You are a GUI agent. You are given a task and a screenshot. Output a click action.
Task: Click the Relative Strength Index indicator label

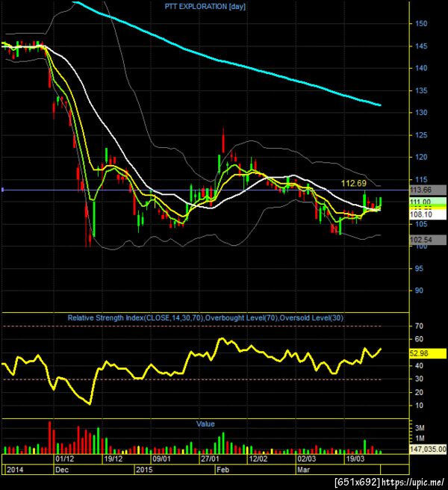pos(205,317)
